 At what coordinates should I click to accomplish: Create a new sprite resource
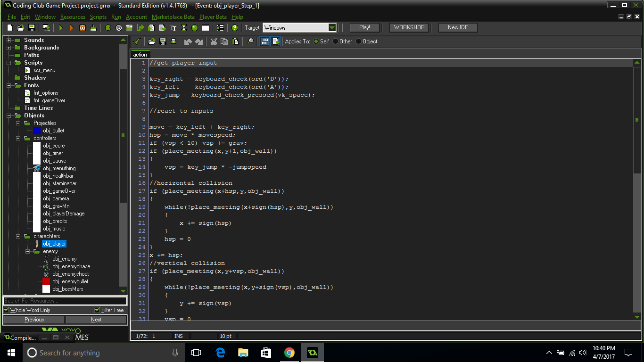(108, 27)
